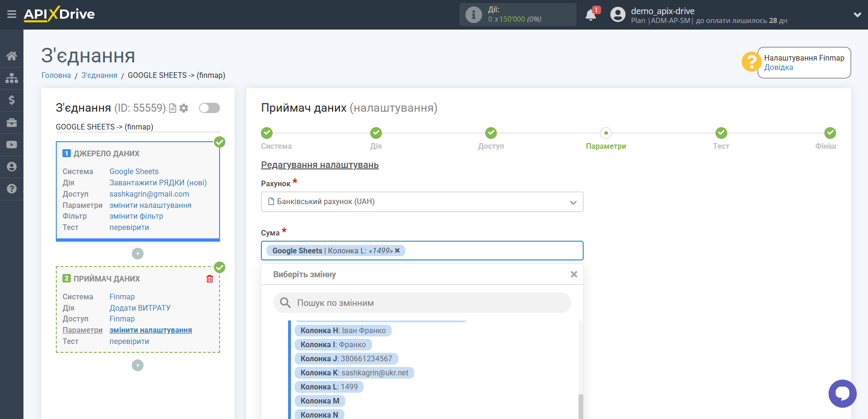Open the connections sitemap icon in sidebar

point(12,78)
